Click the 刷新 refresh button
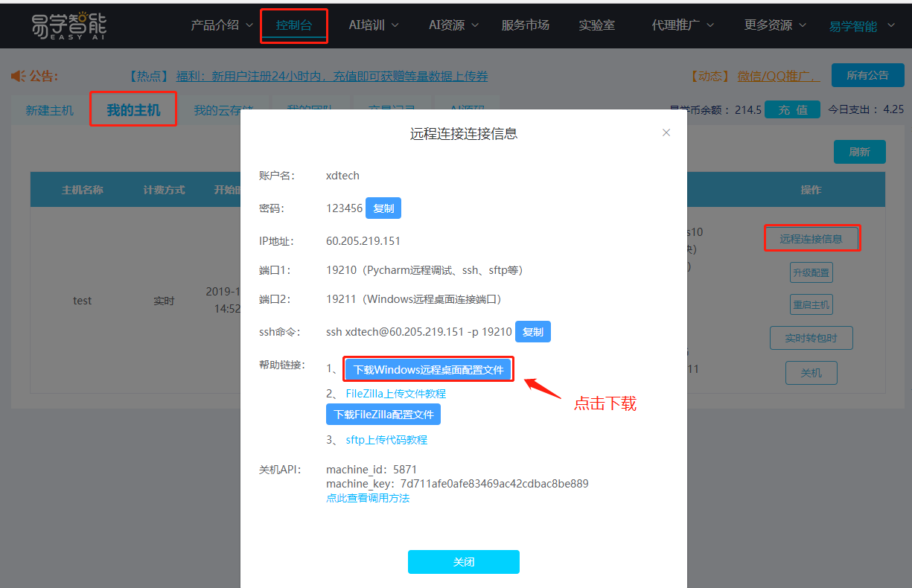This screenshot has width=912, height=588. pyautogui.click(x=859, y=151)
